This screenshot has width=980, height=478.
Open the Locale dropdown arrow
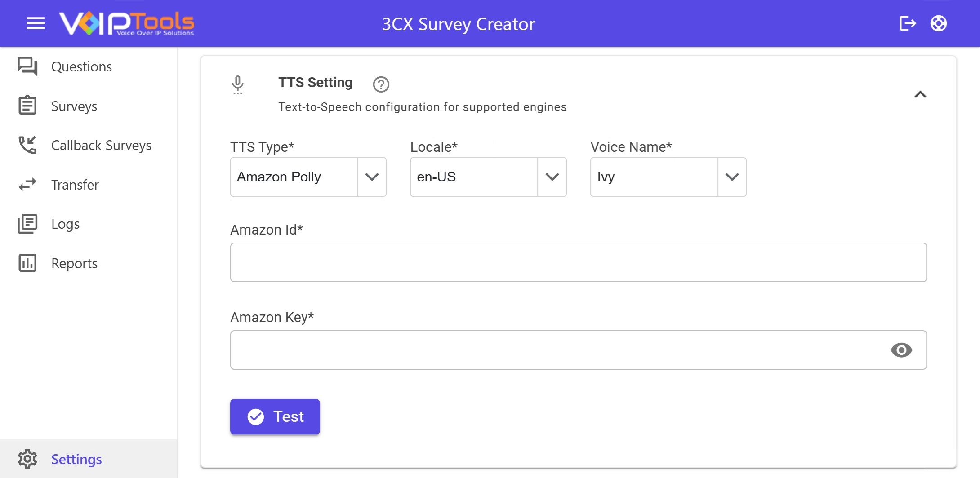[x=552, y=177]
